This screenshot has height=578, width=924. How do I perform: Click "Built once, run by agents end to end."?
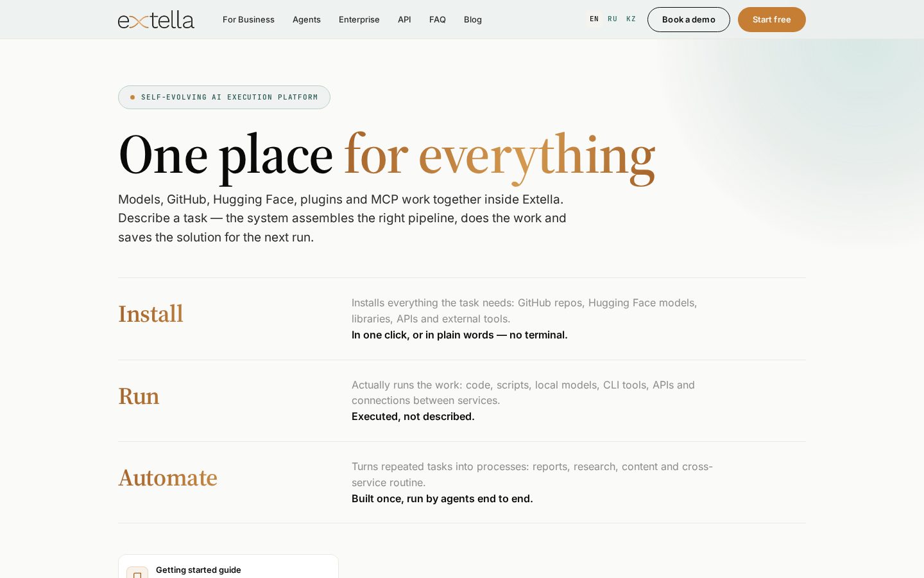pos(442,498)
